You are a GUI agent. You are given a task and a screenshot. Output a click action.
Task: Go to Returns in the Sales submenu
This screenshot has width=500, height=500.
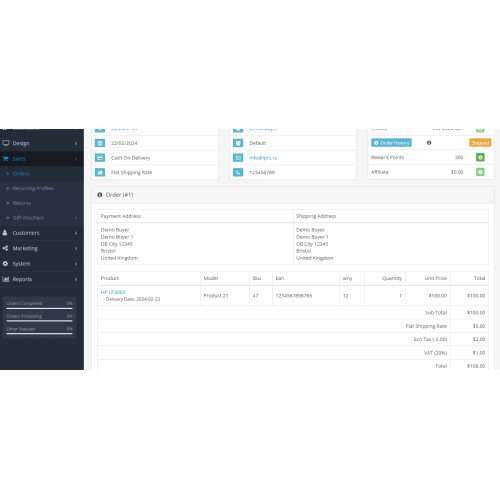tap(22, 203)
